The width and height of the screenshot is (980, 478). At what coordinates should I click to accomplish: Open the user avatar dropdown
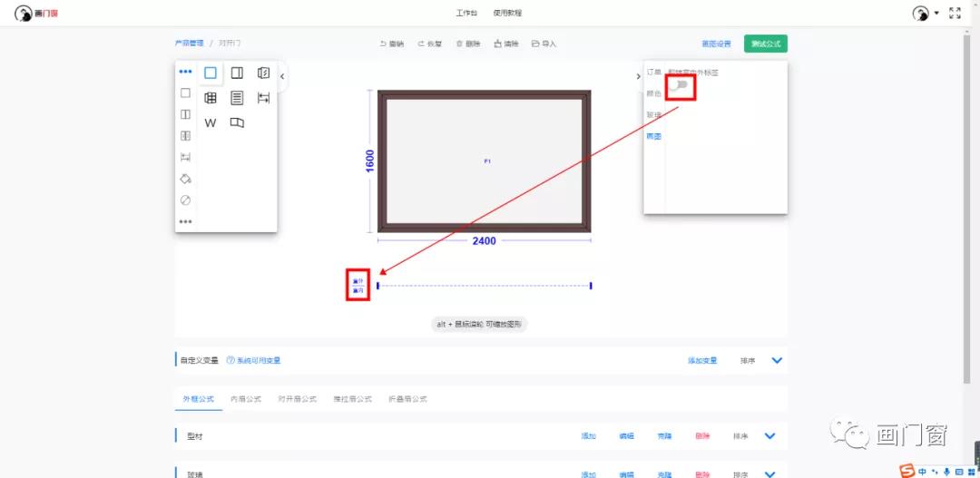[x=926, y=13]
